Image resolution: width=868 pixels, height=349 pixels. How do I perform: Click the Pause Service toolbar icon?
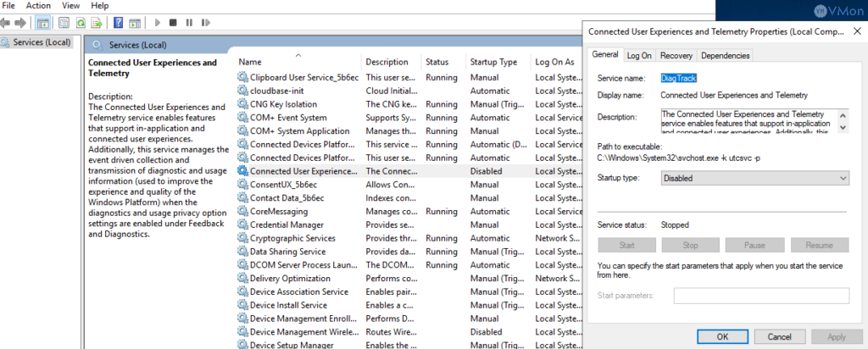188,22
